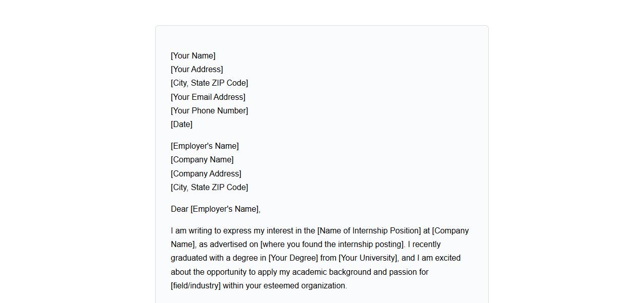Image resolution: width=644 pixels, height=303 pixels.
Task: Click the [Your Email Address] placeholder
Action: pos(208,97)
